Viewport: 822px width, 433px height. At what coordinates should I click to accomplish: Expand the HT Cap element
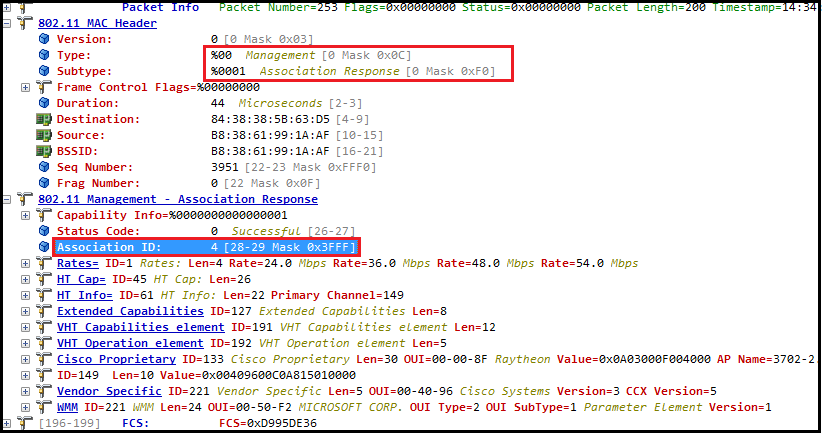click(x=26, y=279)
